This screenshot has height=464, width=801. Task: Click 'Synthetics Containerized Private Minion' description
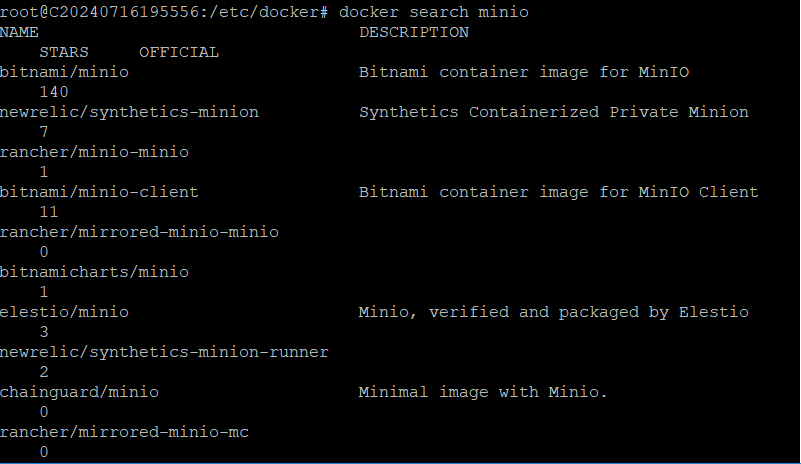coord(554,112)
